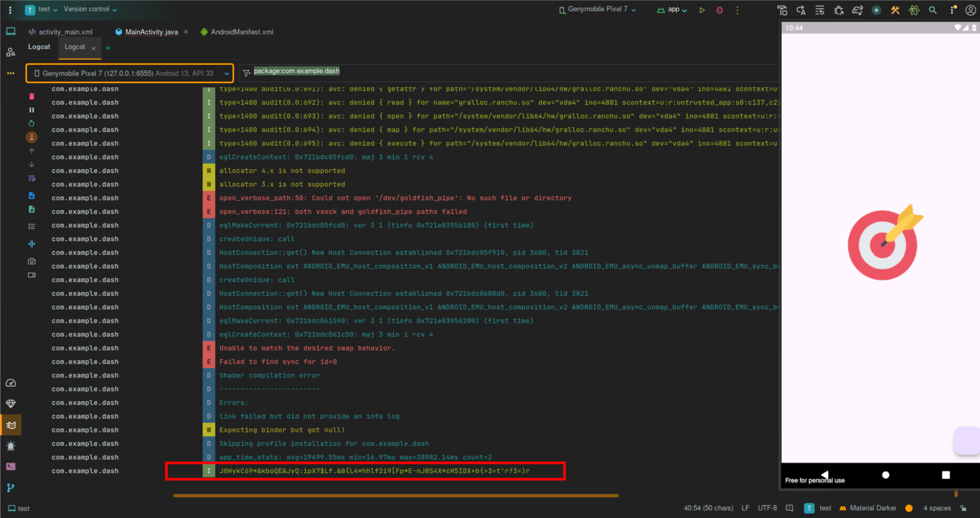The image size is (980, 518).
Task: Run the app with the green play button
Action: click(x=702, y=10)
